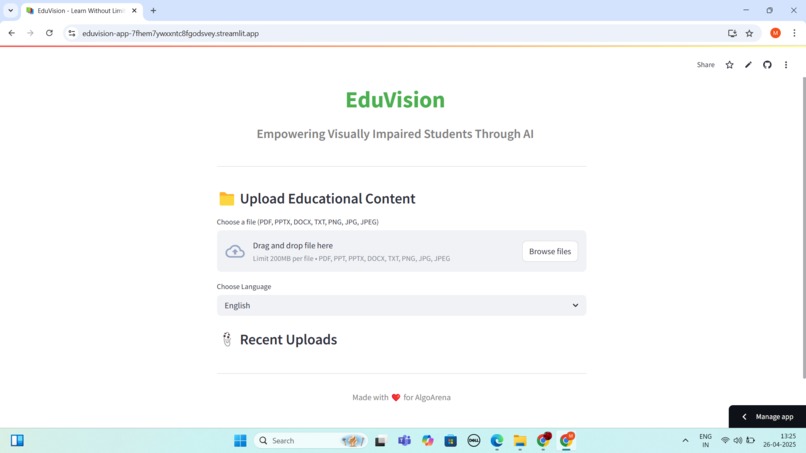Click the volume speaker icon in tray
Image resolution: width=806 pixels, height=453 pixels.
click(738, 441)
